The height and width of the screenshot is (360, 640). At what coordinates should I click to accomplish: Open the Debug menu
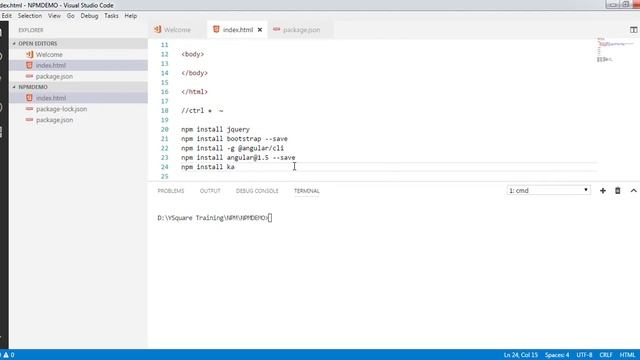pos(89,16)
